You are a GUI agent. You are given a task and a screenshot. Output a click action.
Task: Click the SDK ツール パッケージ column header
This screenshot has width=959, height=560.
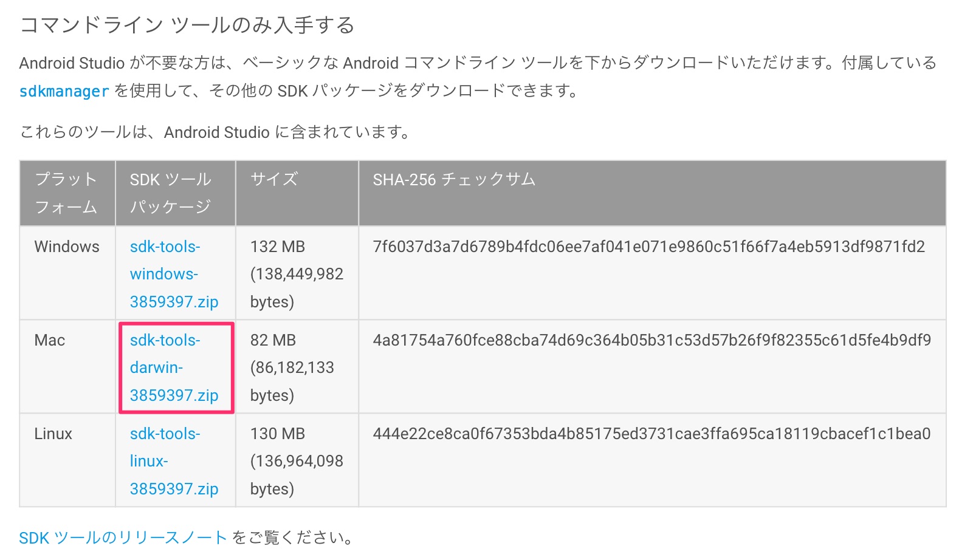pos(170,193)
